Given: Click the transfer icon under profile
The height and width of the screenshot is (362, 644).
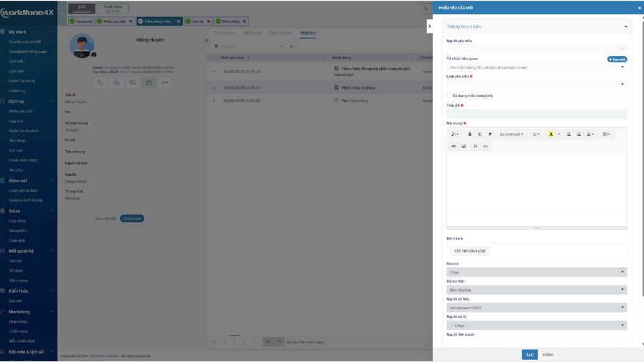Looking at the screenshot, I should [116, 82].
